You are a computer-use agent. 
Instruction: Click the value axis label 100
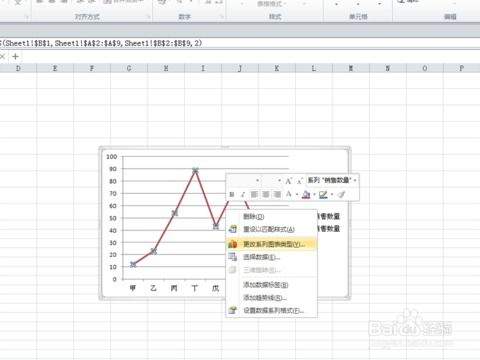tap(112, 157)
